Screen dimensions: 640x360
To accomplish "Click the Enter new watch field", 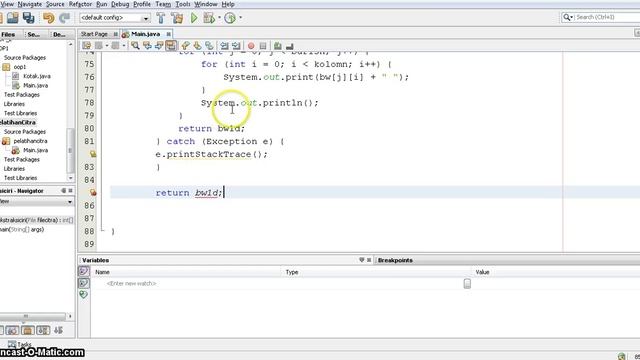I will point(131,283).
